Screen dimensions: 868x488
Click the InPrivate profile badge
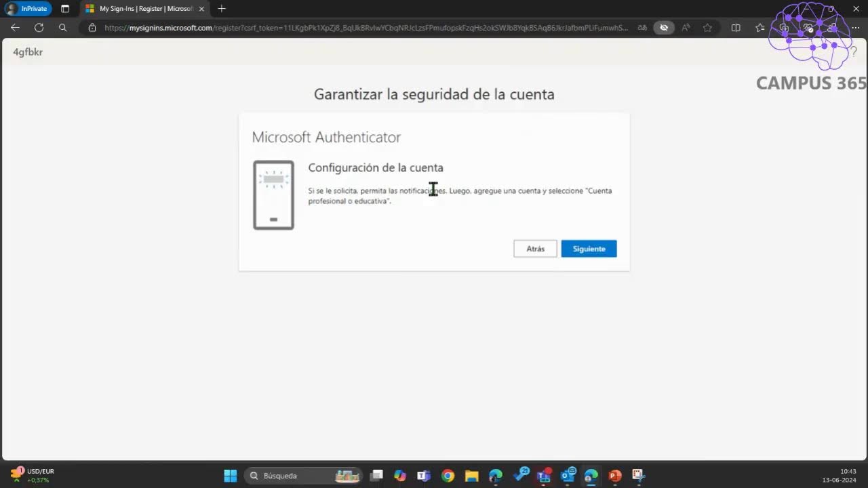click(x=28, y=9)
